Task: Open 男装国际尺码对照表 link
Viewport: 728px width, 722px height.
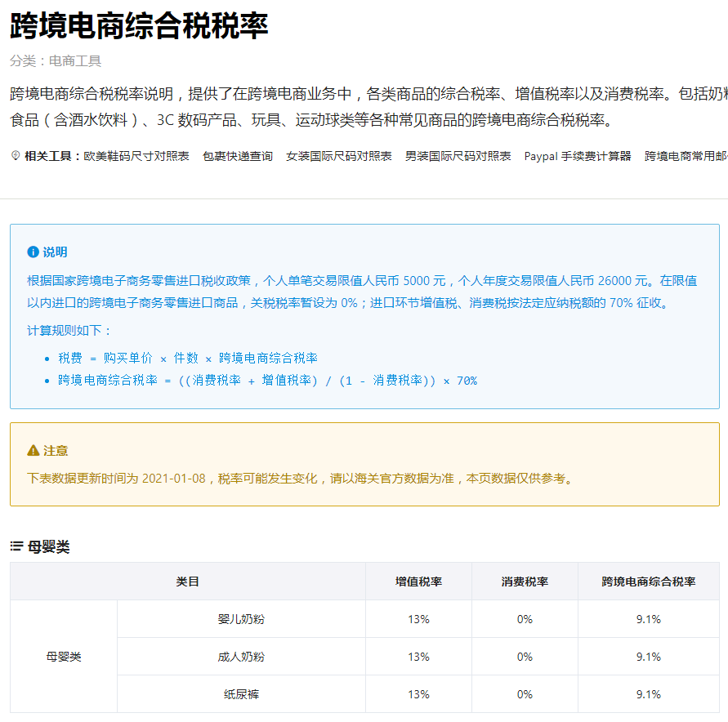Action: (458, 156)
